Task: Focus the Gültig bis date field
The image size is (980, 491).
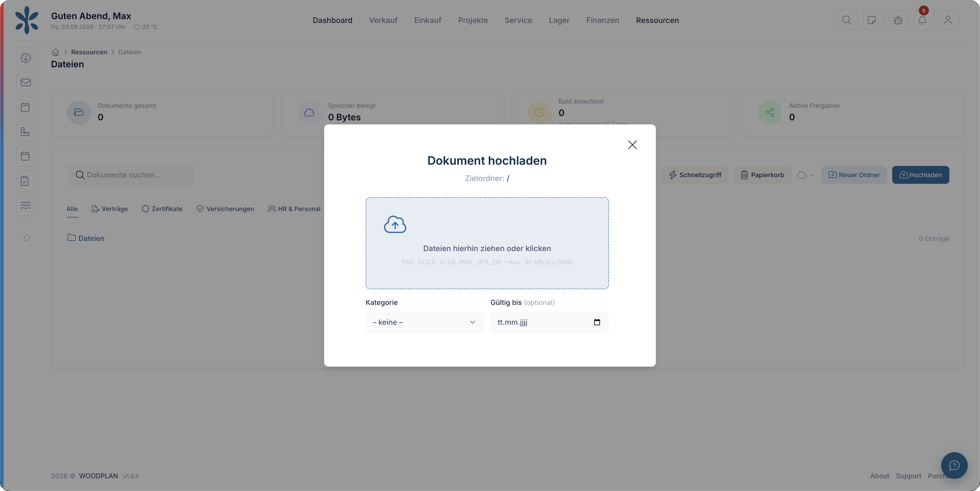Action: point(549,322)
